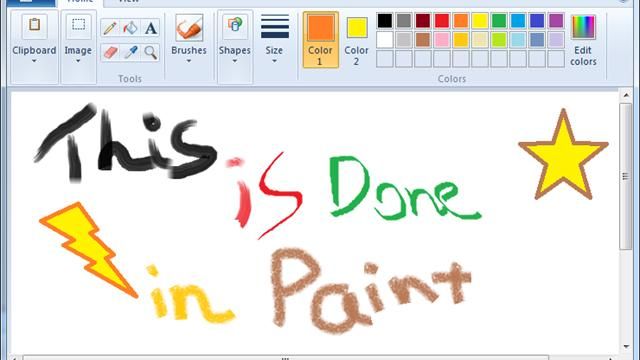The height and width of the screenshot is (360, 640).
Task: Pick the orange color swatch in top row
Action: coord(461,20)
